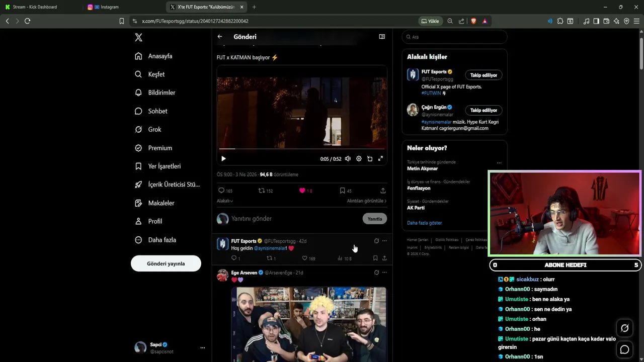Open Makaleler articles

(x=154, y=203)
